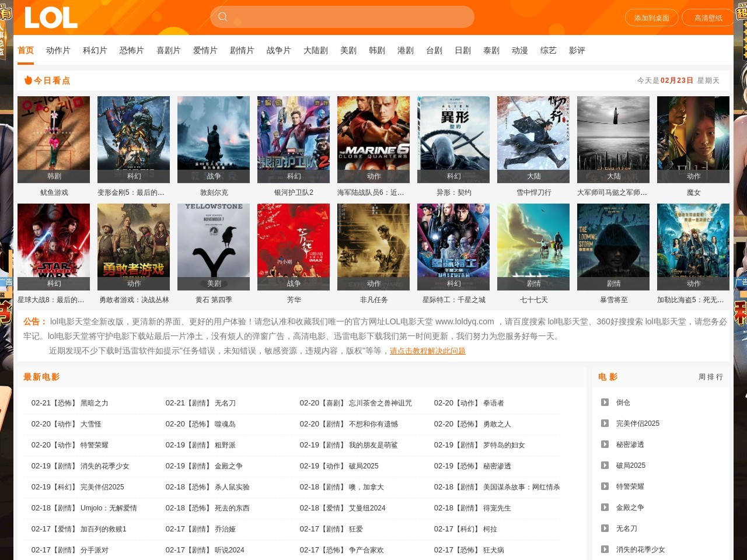This screenshot has width=747, height=560.
Task: Open the 爱情片 category
Action: [205, 50]
